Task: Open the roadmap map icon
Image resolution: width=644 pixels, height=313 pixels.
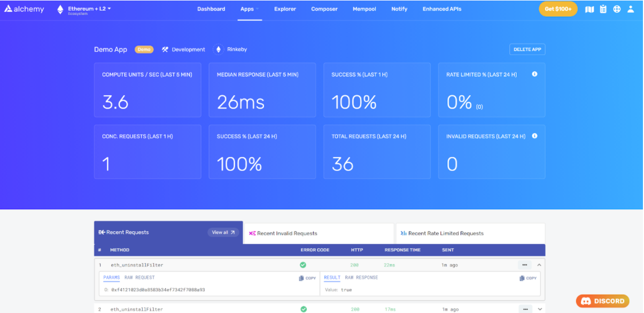Action: coord(589,9)
